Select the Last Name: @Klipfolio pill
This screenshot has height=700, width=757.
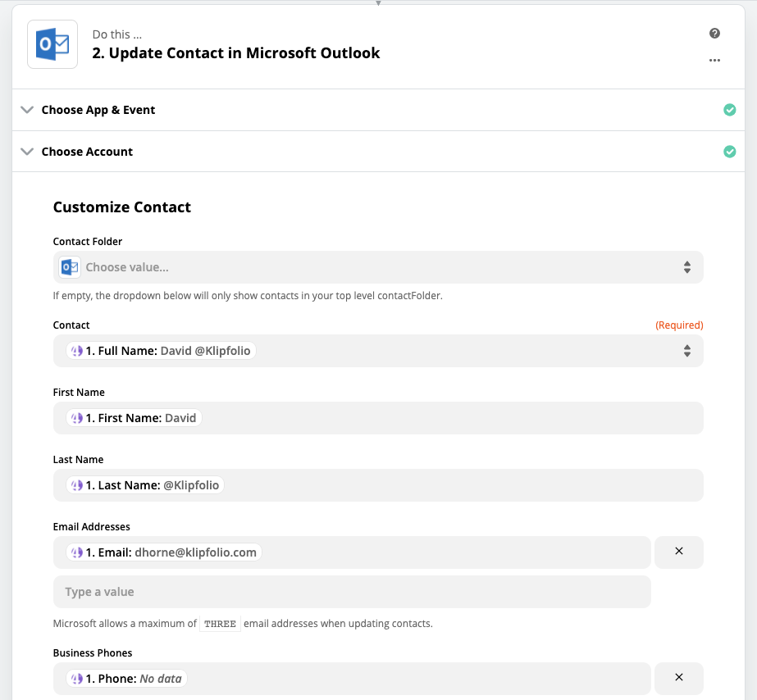pyautogui.click(x=145, y=485)
